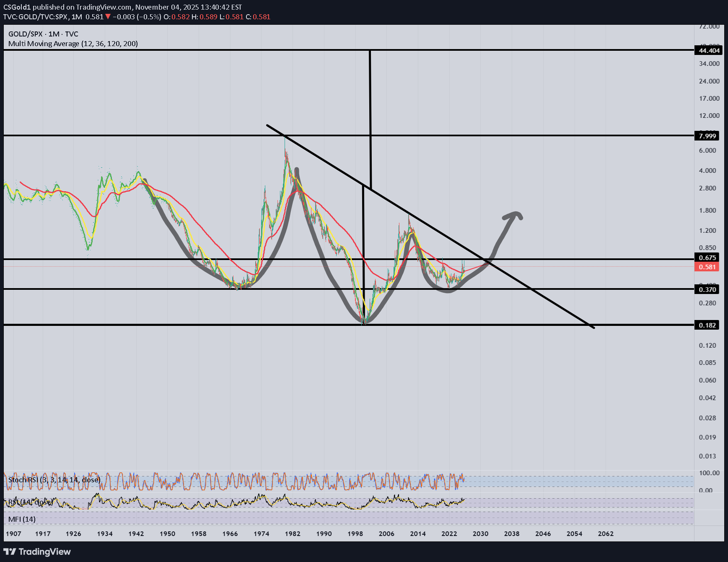
Task: Click the MFI (14) indicator label
Action: point(22,519)
